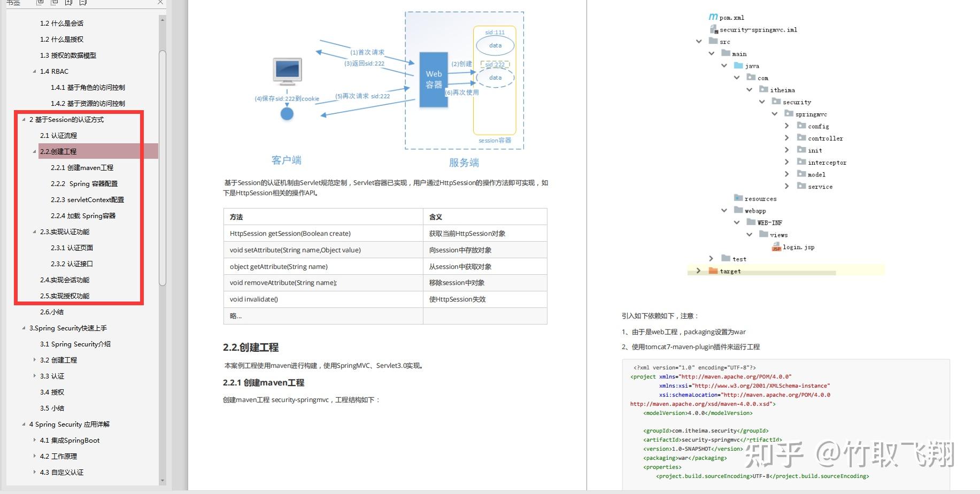Open bookmark 4 Spring Security 应用详解
Image resolution: width=980 pixels, height=494 pixels.
coord(69,424)
